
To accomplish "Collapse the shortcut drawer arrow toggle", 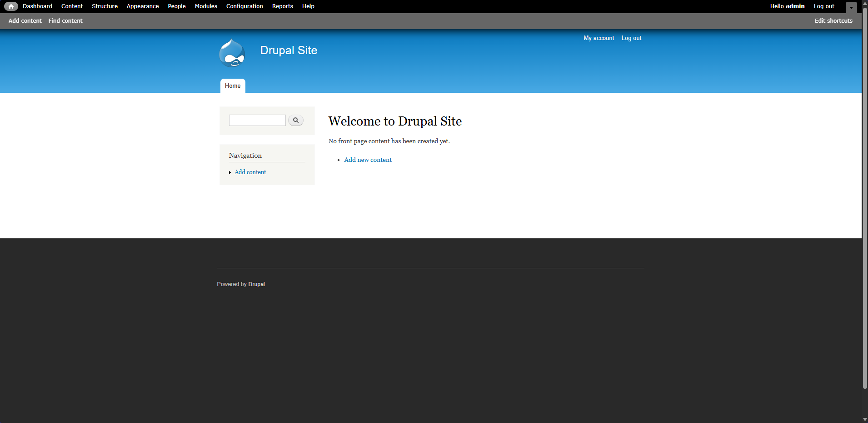I will click(851, 7).
